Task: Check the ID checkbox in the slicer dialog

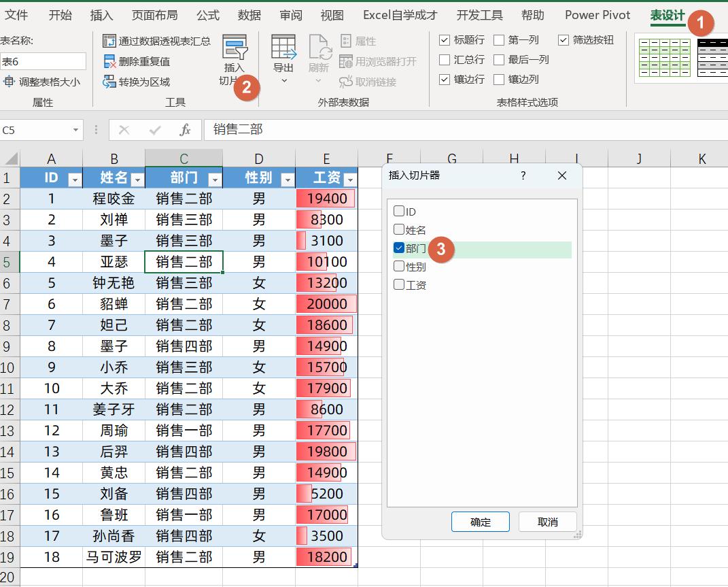Action: click(398, 211)
